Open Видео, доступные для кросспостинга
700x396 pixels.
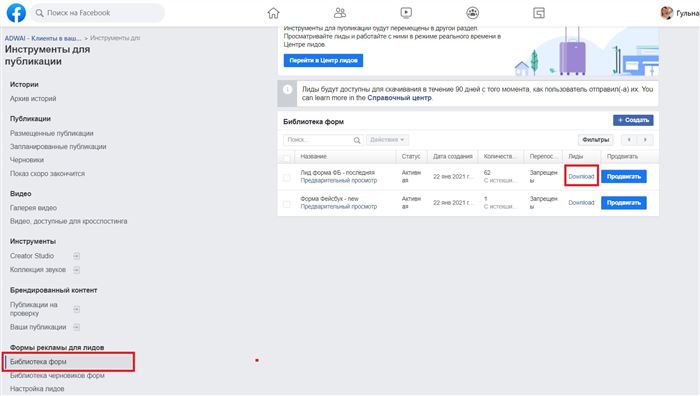point(69,221)
